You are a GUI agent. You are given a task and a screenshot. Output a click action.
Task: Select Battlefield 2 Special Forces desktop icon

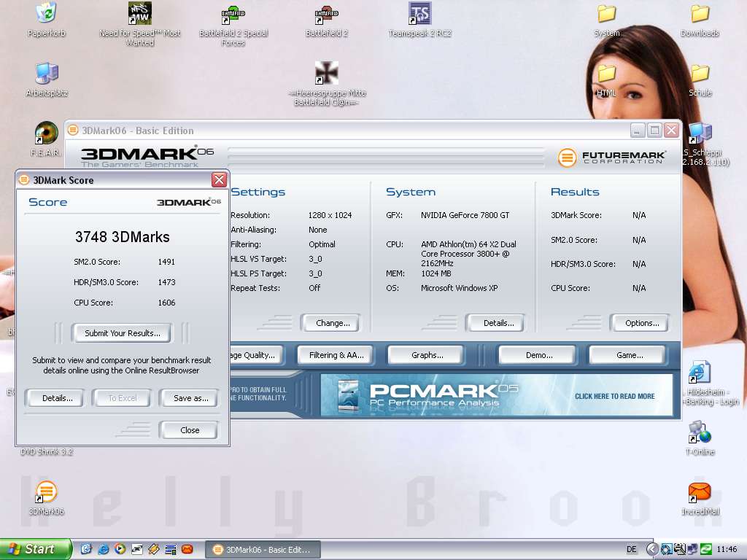(233, 25)
